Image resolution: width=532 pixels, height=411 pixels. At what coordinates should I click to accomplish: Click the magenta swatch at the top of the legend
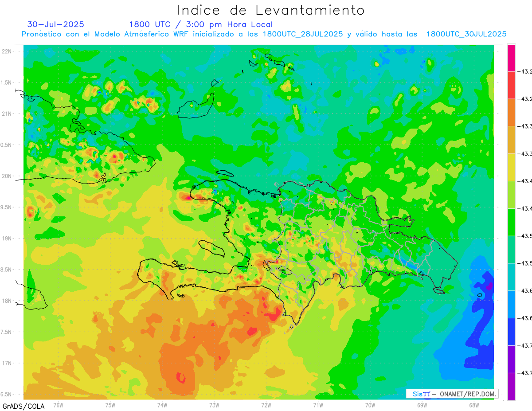[x=511, y=58]
